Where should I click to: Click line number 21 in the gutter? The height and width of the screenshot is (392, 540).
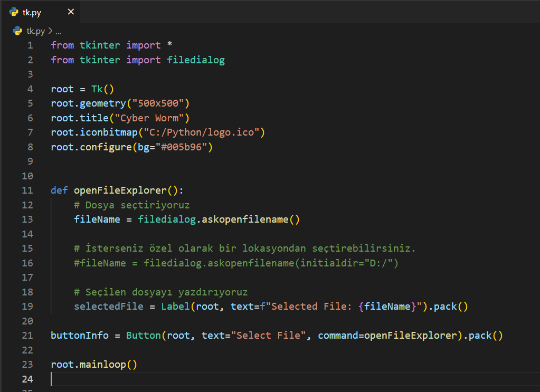pos(27,335)
